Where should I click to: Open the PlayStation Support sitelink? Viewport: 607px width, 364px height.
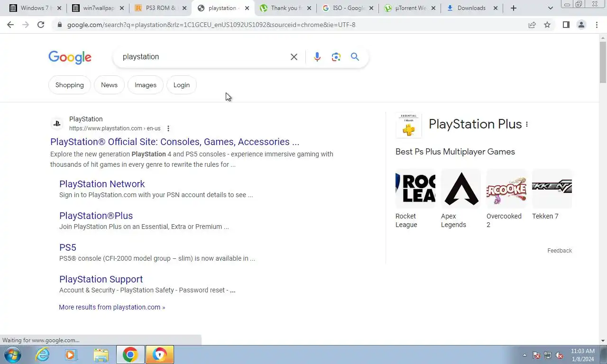click(101, 279)
